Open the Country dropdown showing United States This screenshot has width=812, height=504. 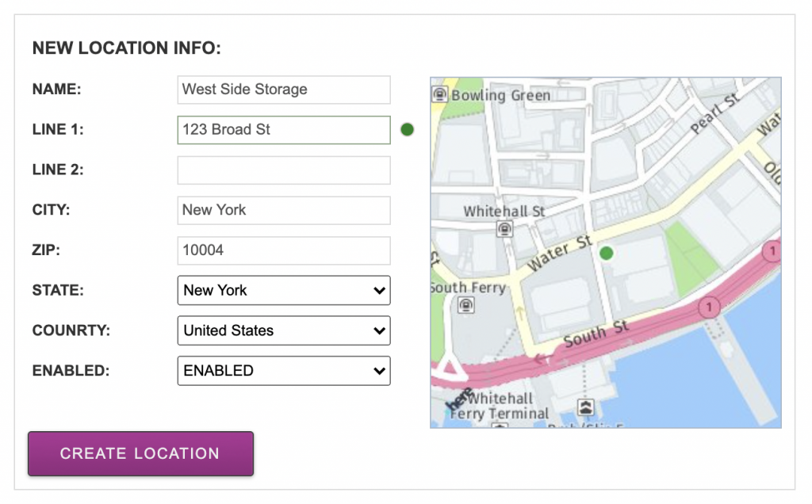(284, 330)
